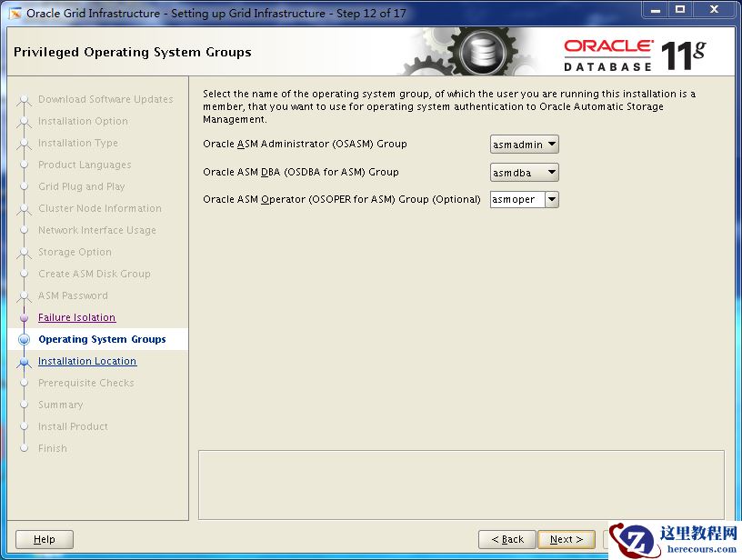The image size is (742, 560).
Task: Click the ASM Password step label
Action: (73, 295)
